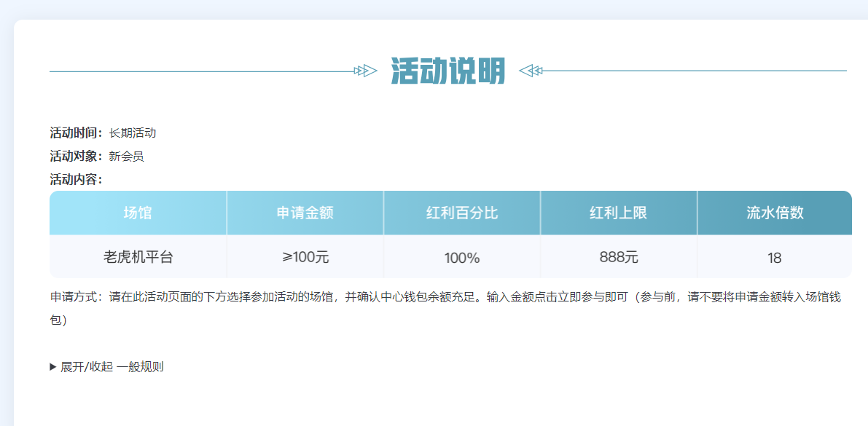Click the 流水倍数 column header

tap(774, 213)
